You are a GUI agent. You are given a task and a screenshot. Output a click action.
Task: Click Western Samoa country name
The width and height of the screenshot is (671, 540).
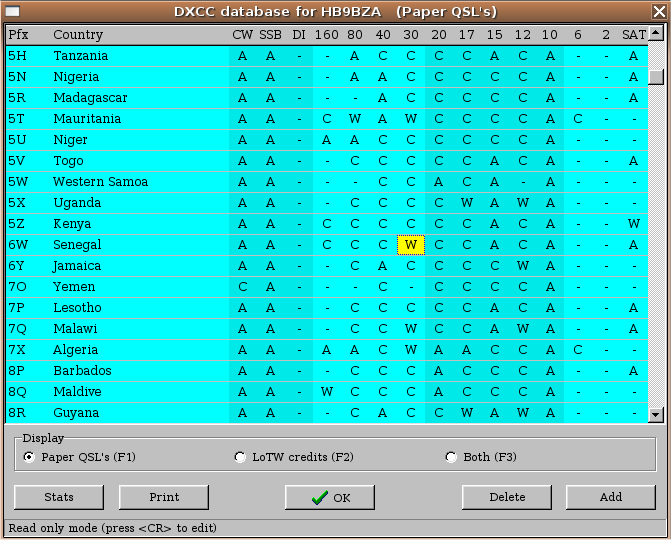coord(101,181)
